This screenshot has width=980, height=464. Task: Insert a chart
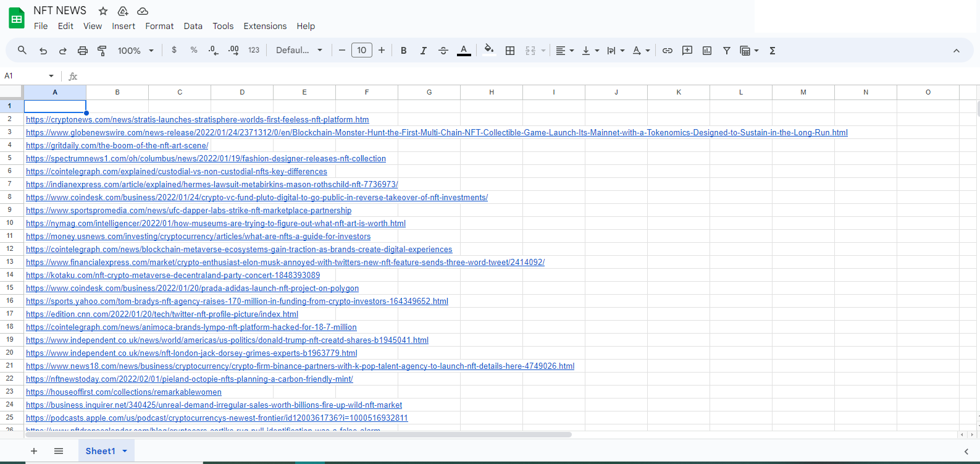707,51
